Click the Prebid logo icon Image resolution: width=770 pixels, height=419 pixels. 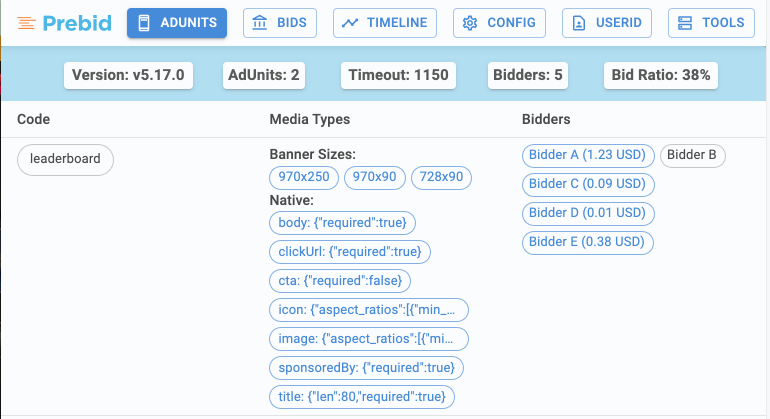point(27,23)
